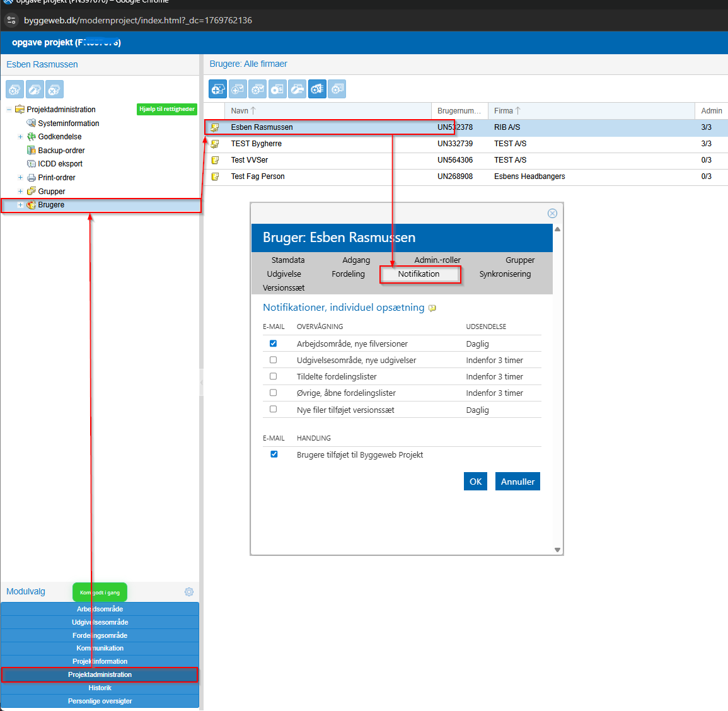Open the Fordelingsområde module
The image size is (728, 711).
[x=100, y=635]
